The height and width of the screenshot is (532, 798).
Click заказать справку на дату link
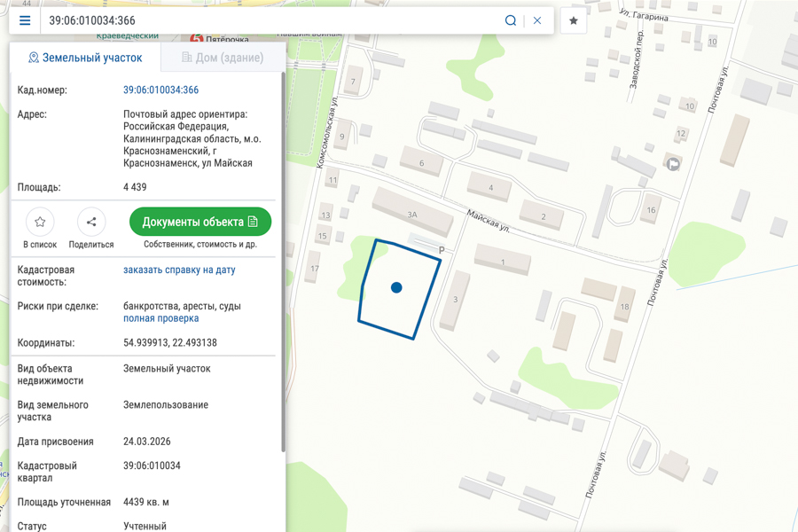[179, 270]
